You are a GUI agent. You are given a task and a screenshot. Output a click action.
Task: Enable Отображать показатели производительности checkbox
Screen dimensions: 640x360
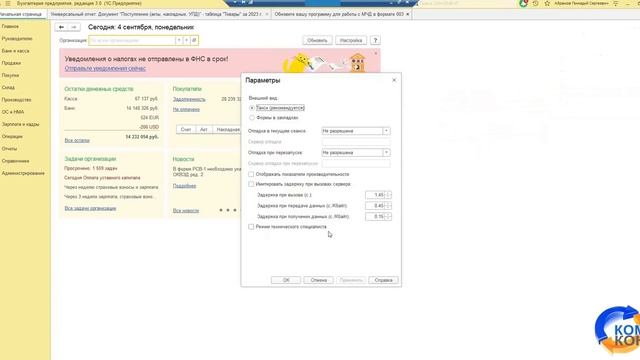pos(251,174)
